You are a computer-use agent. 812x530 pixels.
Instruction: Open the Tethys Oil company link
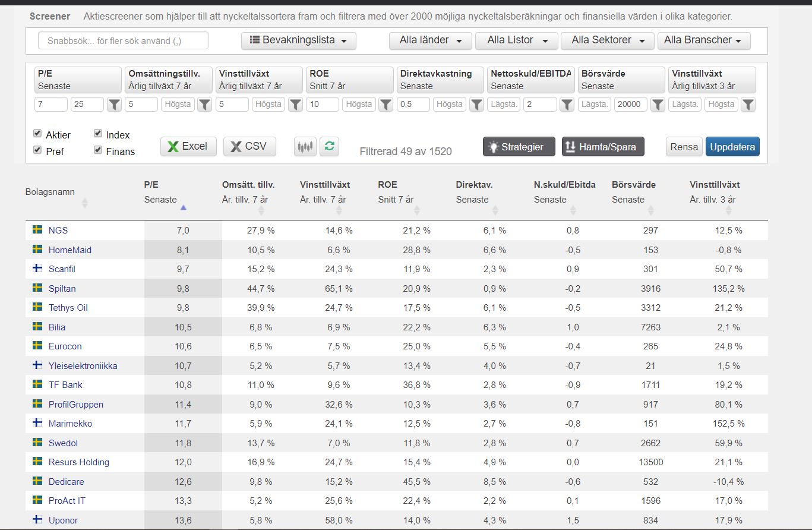pos(68,308)
